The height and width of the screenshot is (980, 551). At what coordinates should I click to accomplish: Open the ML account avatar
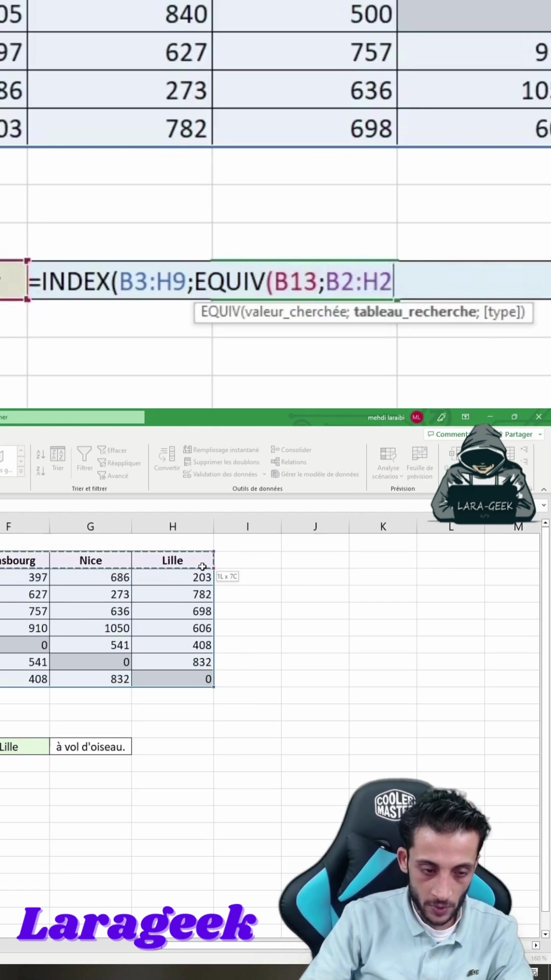coord(417,418)
